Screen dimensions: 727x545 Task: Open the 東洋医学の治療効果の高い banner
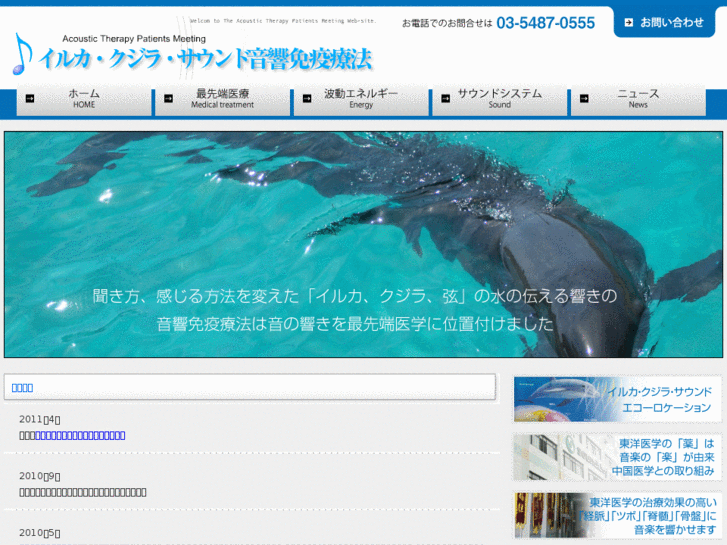click(x=618, y=515)
